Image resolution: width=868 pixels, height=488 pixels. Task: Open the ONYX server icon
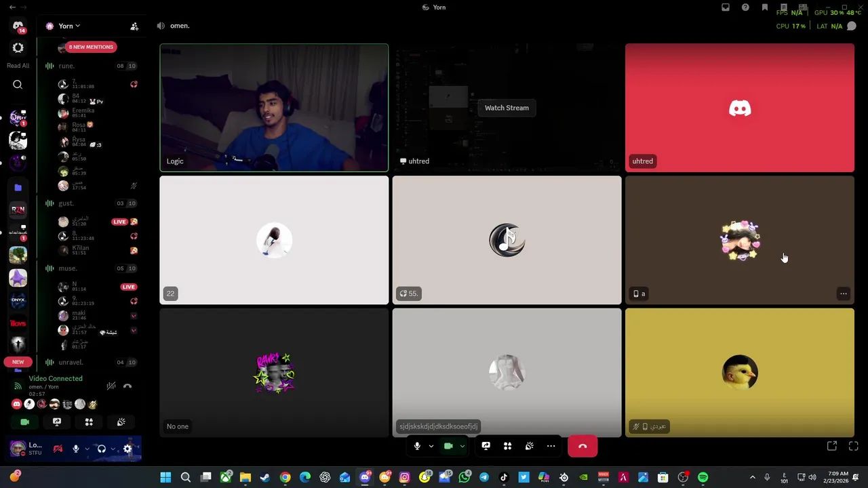point(18,300)
